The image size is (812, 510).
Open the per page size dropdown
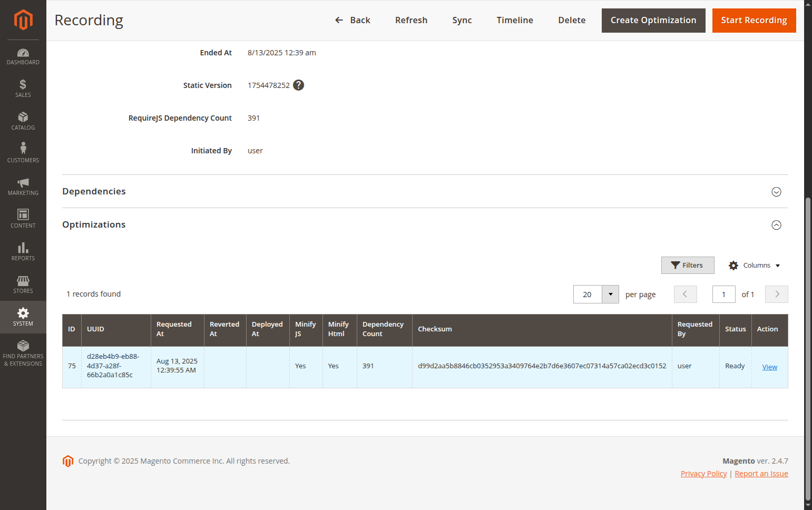pyautogui.click(x=611, y=295)
